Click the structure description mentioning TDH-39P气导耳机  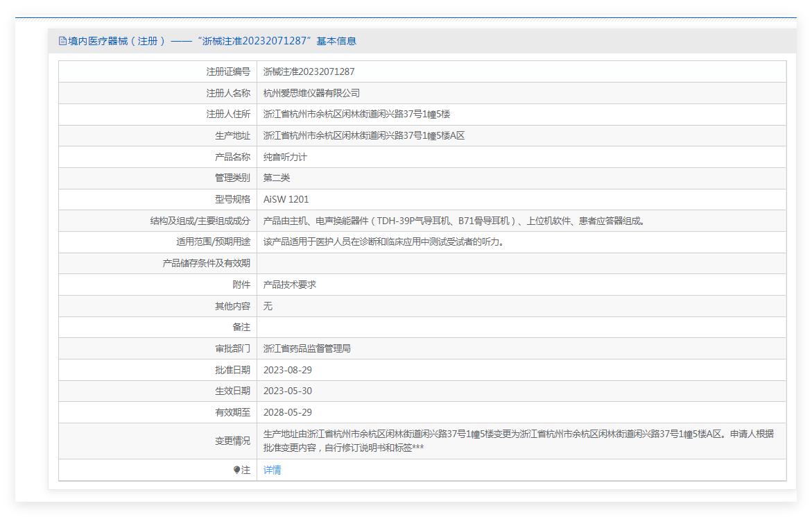[x=455, y=221]
